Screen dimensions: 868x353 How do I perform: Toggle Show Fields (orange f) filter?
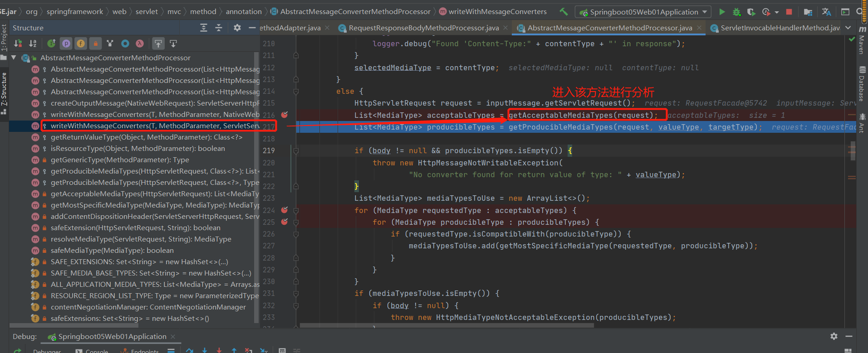tap(81, 44)
